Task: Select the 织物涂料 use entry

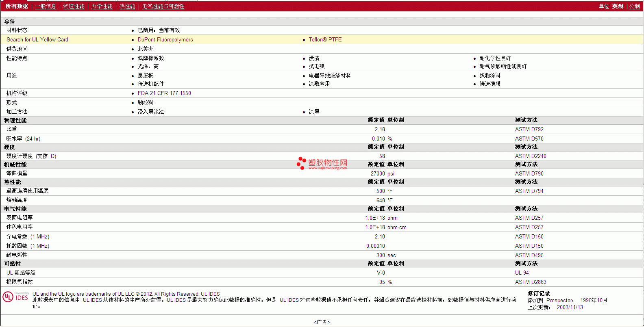Action: (490, 76)
